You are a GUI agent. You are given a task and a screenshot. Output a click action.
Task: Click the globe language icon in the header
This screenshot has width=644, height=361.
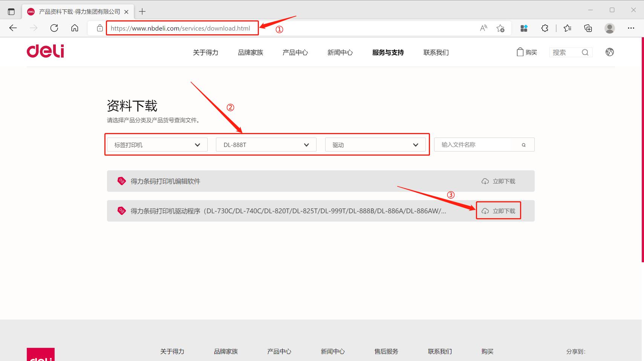pos(609,52)
